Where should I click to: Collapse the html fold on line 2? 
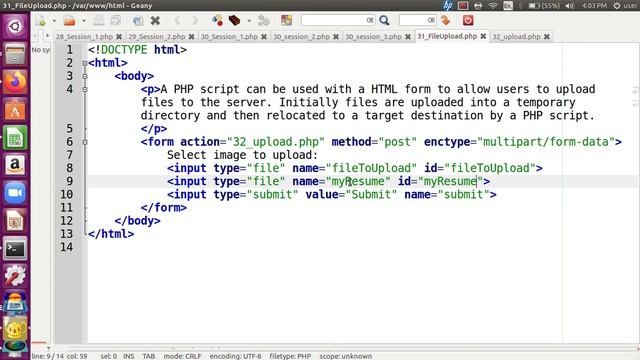[84, 63]
